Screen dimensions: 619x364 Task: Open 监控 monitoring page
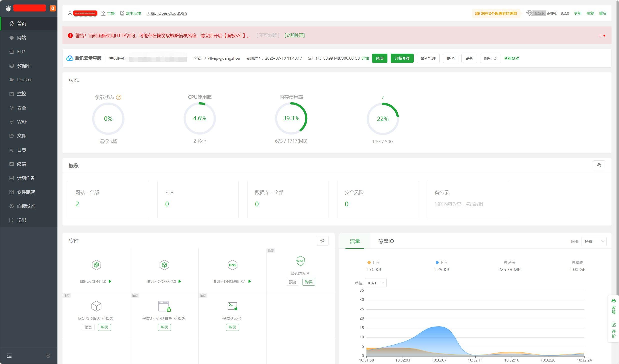point(29,94)
